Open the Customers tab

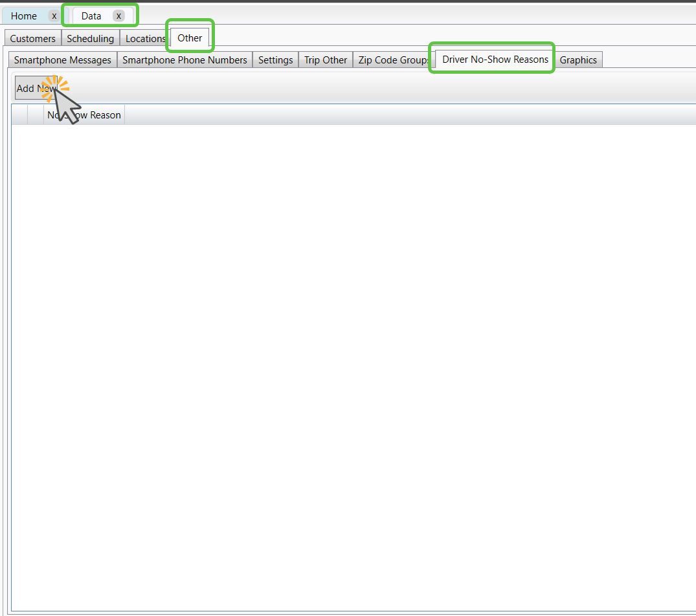(x=32, y=39)
